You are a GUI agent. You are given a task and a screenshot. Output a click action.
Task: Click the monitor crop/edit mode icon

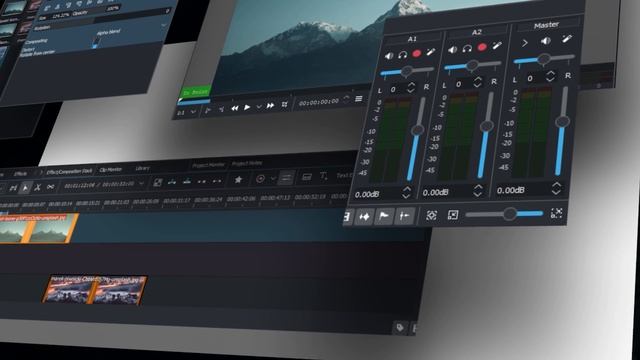pyautogui.click(x=284, y=104)
